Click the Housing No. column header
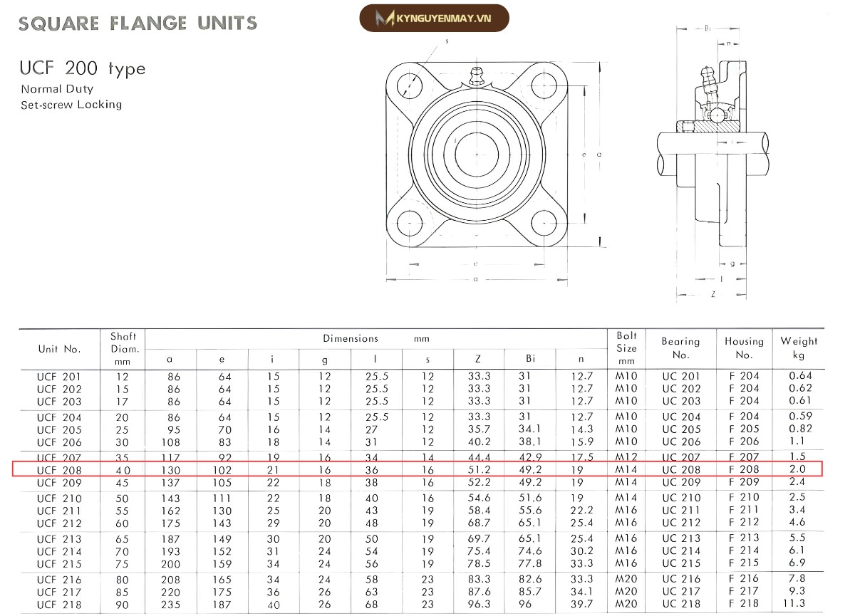Viewport: 855px width, 616px height. coord(744,348)
